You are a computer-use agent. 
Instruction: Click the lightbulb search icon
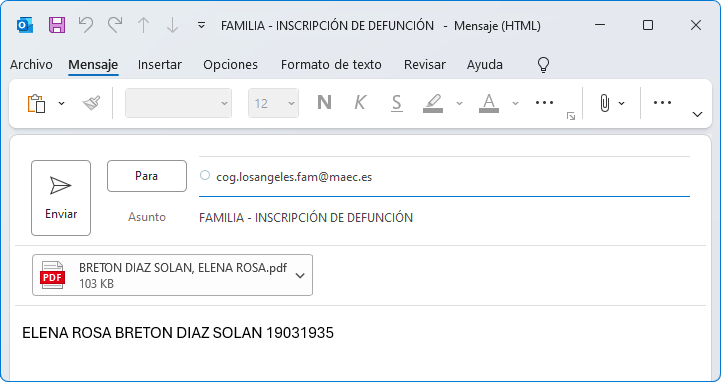click(x=544, y=65)
